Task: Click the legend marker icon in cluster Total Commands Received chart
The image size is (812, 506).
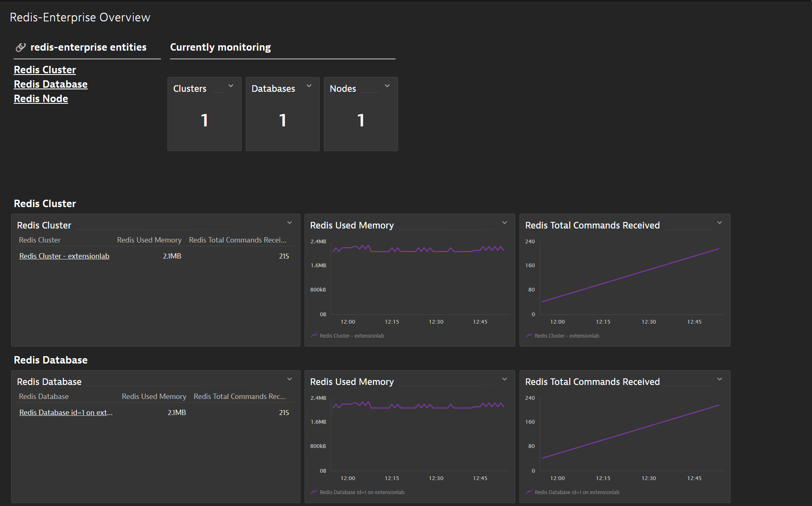Action: coord(529,335)
